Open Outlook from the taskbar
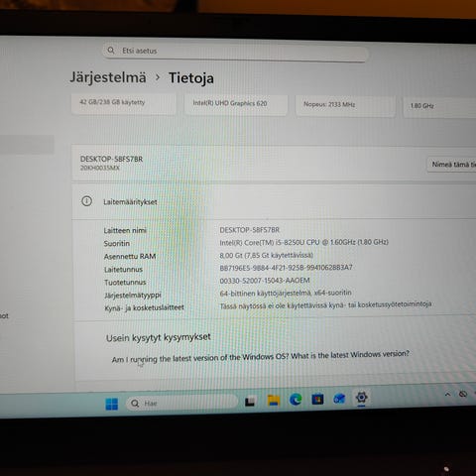 (339, 399)
